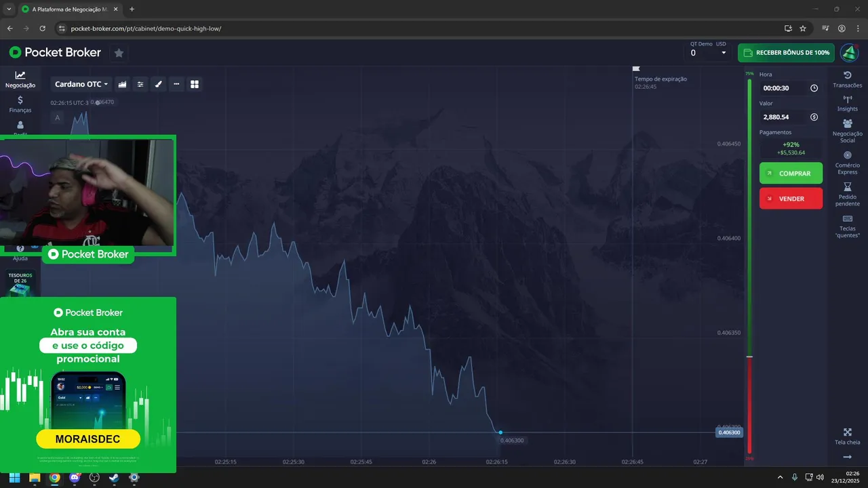Open the Negociação sidebar section

click(x=20, y=79)
